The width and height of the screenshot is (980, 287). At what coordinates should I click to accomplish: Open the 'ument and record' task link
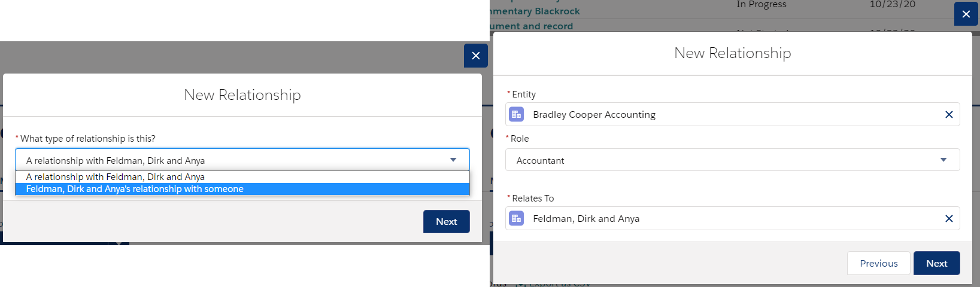[x=532, y=26]
